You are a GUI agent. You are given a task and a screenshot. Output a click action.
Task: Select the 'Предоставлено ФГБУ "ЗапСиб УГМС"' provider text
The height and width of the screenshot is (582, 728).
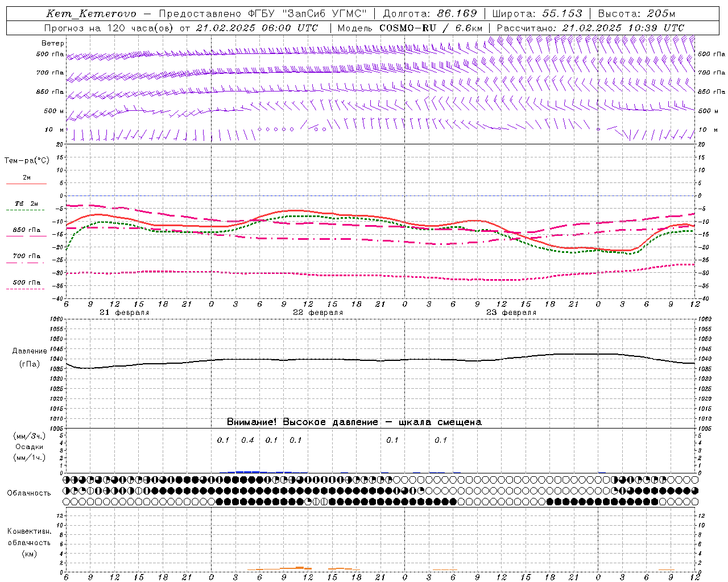click(263, 14)
